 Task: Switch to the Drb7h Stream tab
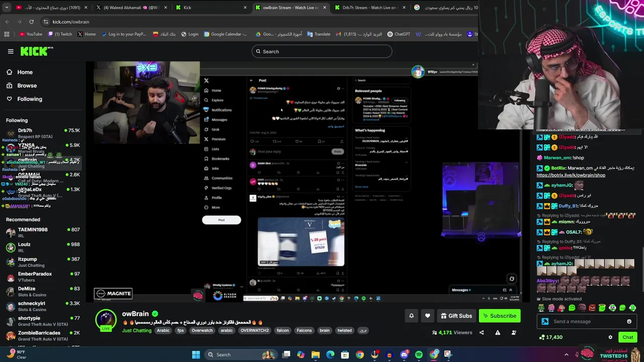point(370,8)
